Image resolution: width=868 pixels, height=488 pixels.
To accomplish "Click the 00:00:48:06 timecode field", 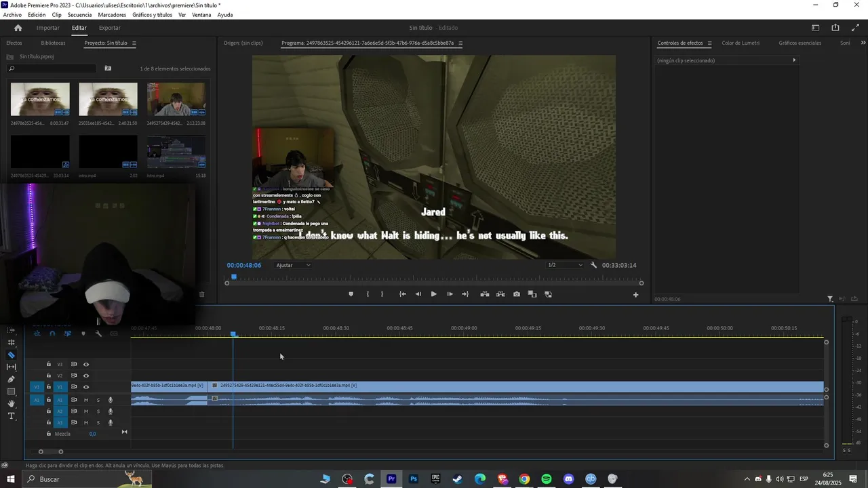I will (x=244, y=265).
